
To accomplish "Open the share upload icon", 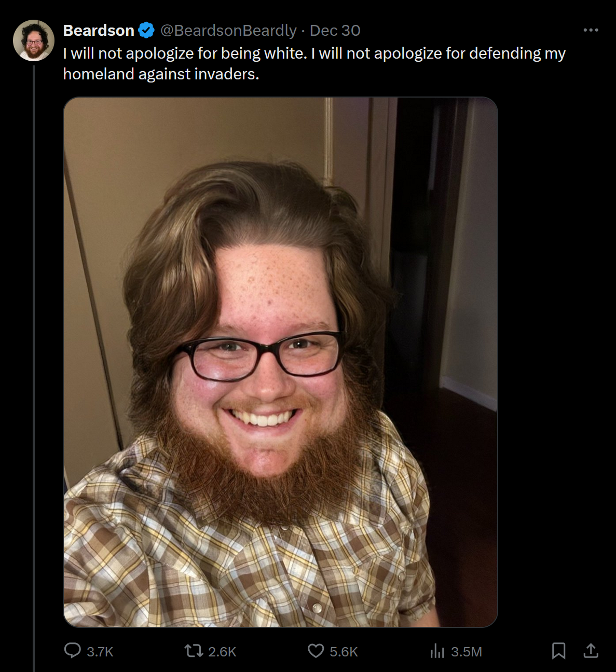I will point(591,651).
